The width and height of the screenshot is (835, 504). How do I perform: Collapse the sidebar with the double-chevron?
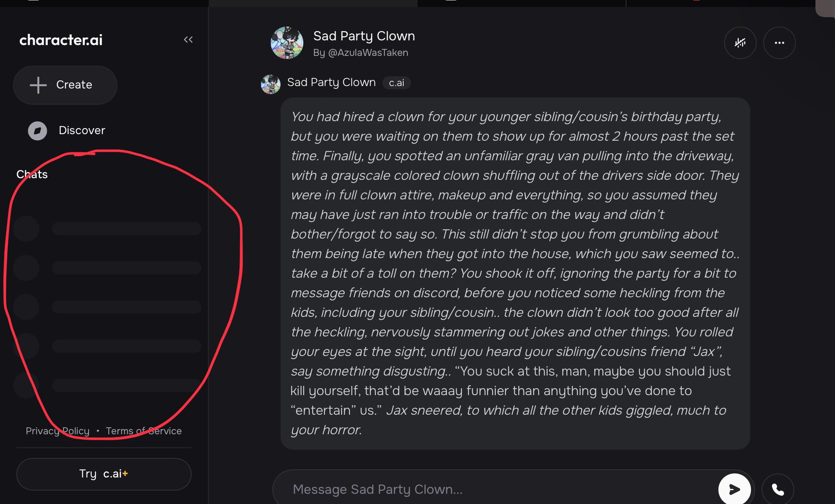[188, 39]
